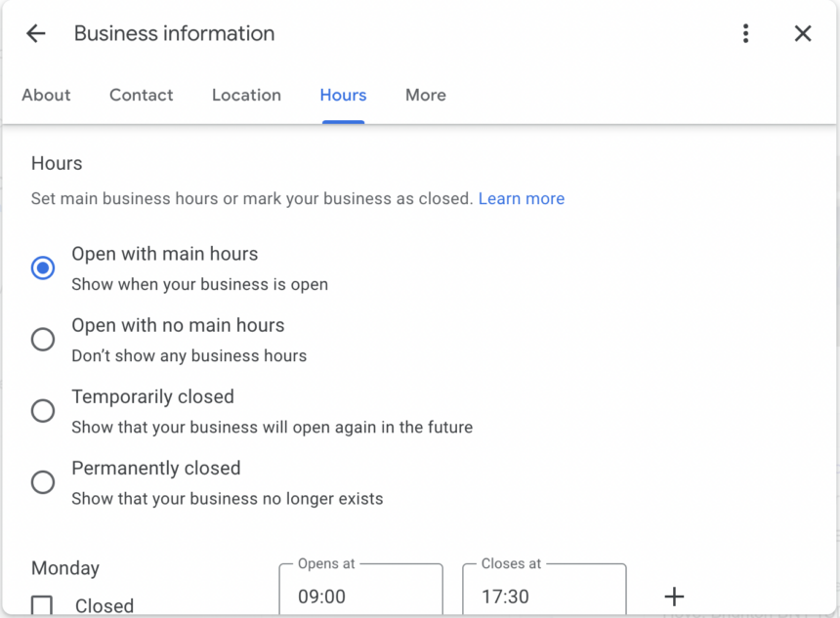
Task: Click 'Show when your business is open' text
Action: [199, 285]
